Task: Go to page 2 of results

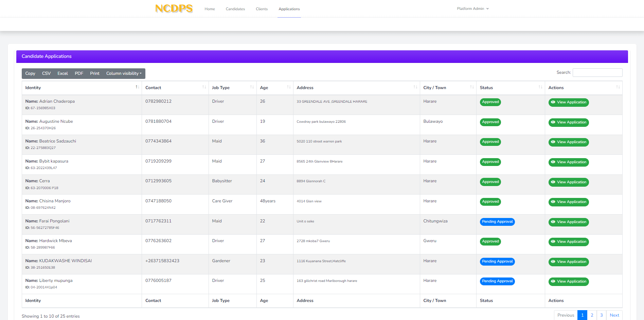Action: 592,315
